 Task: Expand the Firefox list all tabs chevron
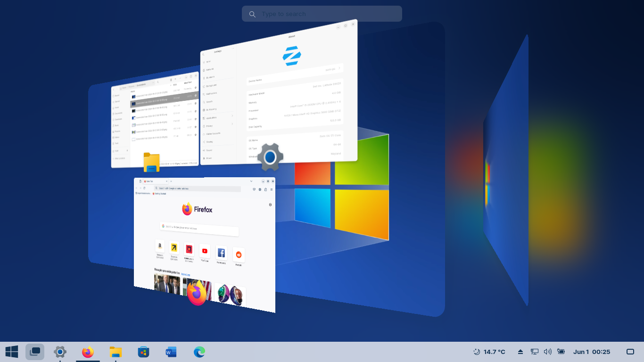point(251,181)
